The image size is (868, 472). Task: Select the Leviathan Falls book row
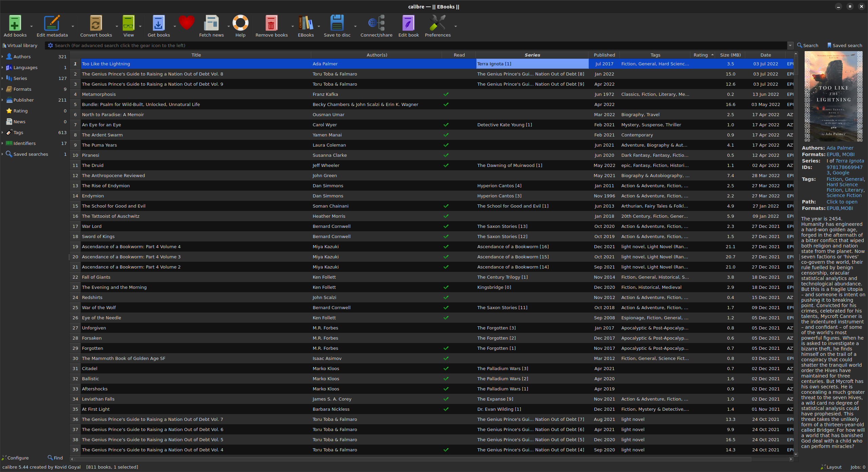(x=437, y=399)
